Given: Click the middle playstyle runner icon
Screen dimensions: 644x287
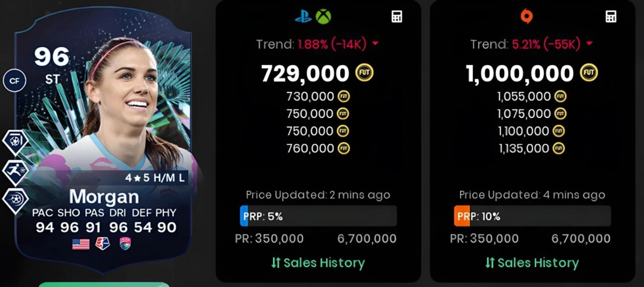Looking at the screenshot, I should (x=15, y=172).
